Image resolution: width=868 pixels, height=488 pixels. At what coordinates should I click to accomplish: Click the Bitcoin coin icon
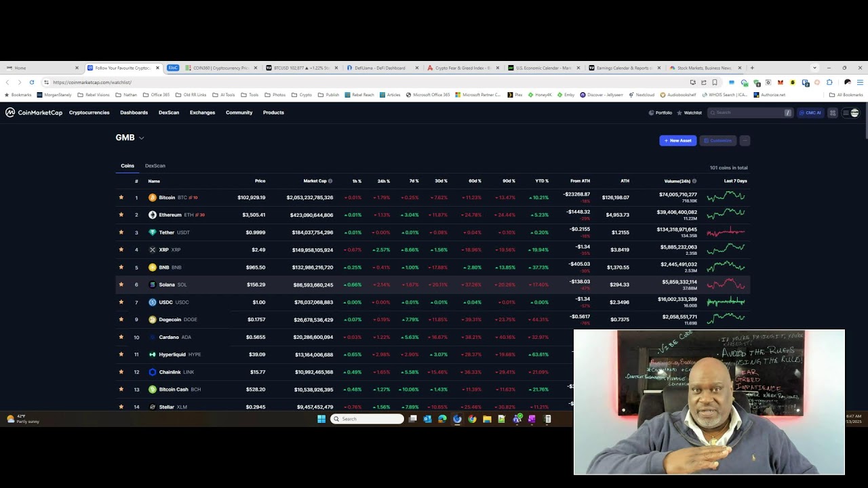pos(153,197)
